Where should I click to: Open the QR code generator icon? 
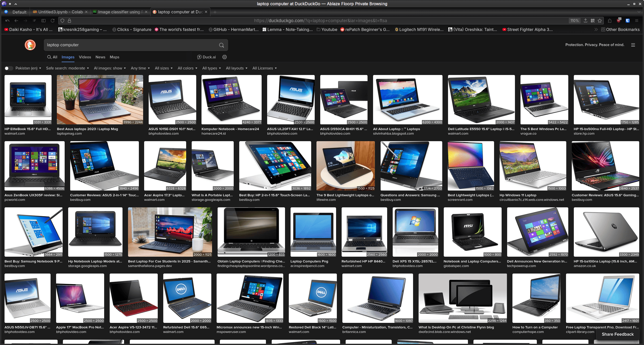click(593, 21)
